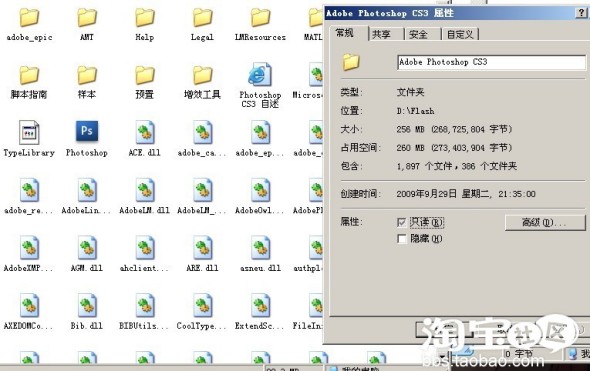
Task: Open the 自定义 tab
Action: pos(460,34)
